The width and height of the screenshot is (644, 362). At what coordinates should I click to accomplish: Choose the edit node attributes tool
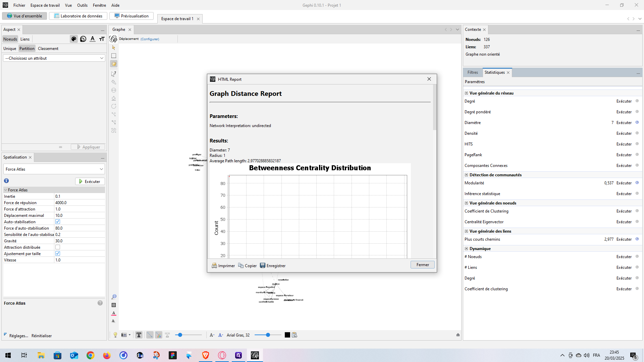(114, 74)
